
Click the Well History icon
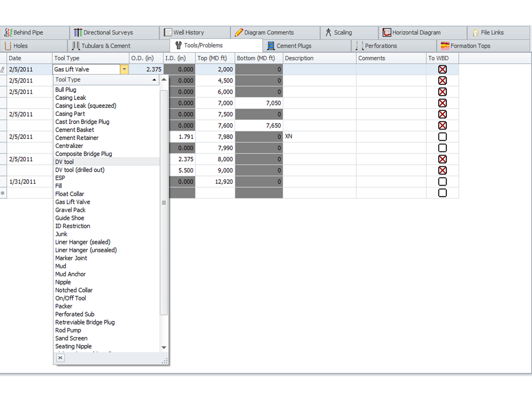point(167,32)
